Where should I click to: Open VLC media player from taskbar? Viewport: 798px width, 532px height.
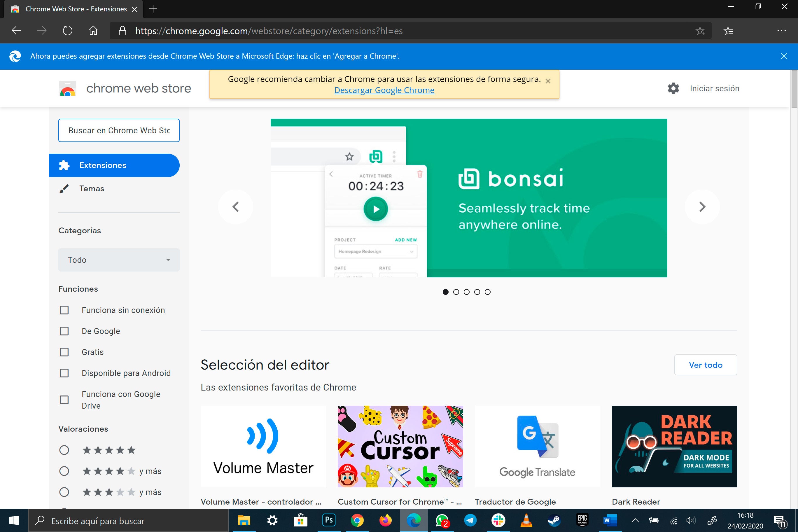pyautogui.click(x=526, y=520)
